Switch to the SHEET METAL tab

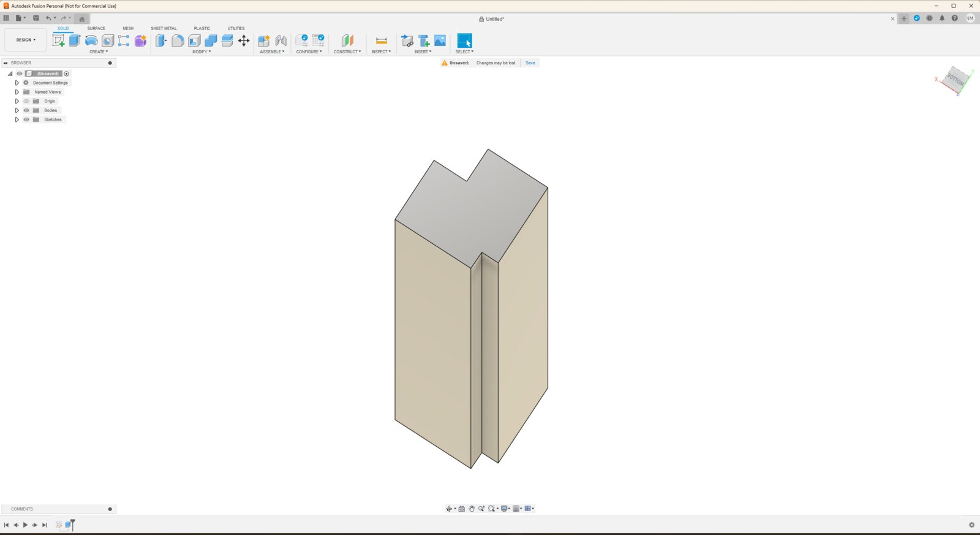[x=164, y=28]
